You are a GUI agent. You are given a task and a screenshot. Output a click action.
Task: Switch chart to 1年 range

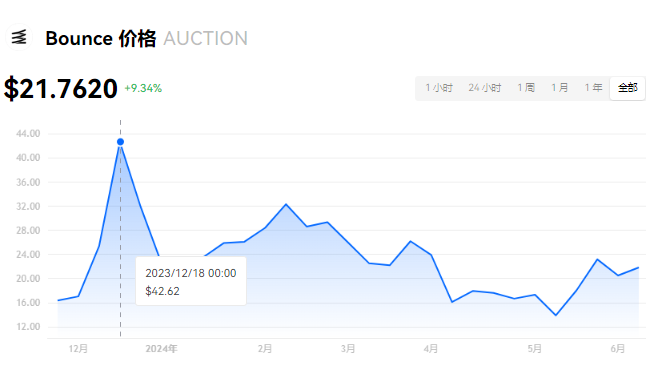coord(594,88)
